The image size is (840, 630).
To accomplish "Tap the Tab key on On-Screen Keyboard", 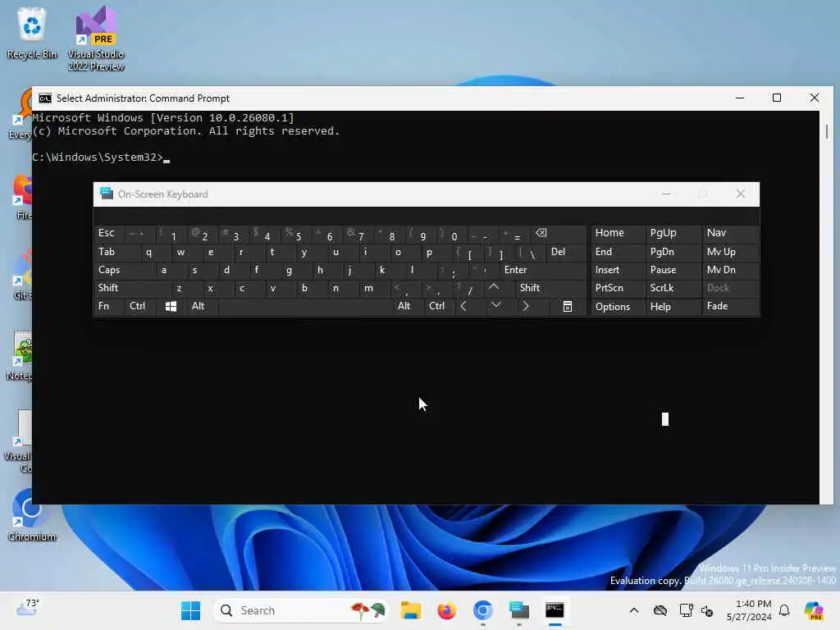I will tap(116, 252).
